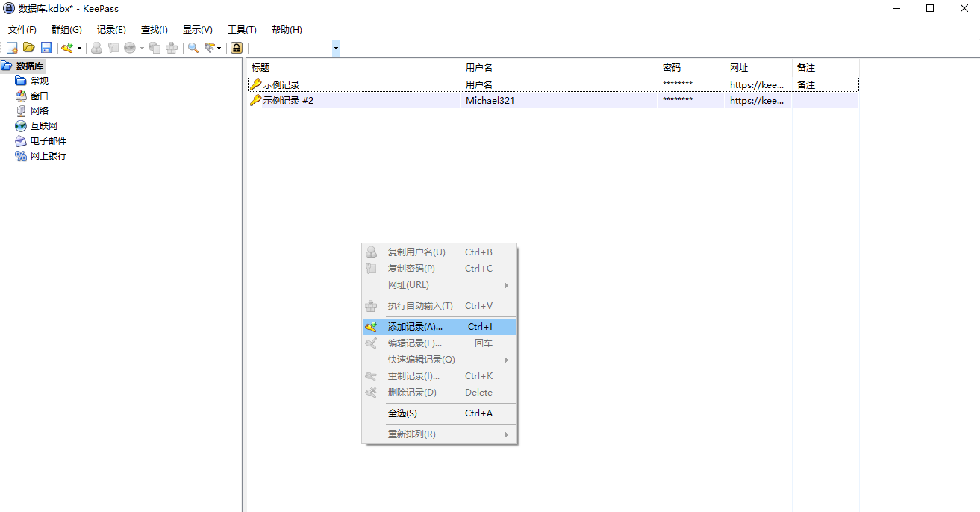Select the 示例记录 entry row
This screenshot has height=512, width=980.
[553, 85]
